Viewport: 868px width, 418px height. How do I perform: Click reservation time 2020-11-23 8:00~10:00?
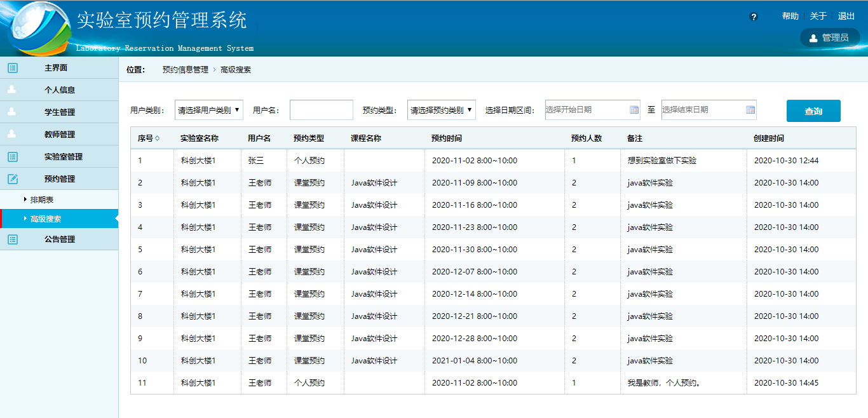point(475,227)
